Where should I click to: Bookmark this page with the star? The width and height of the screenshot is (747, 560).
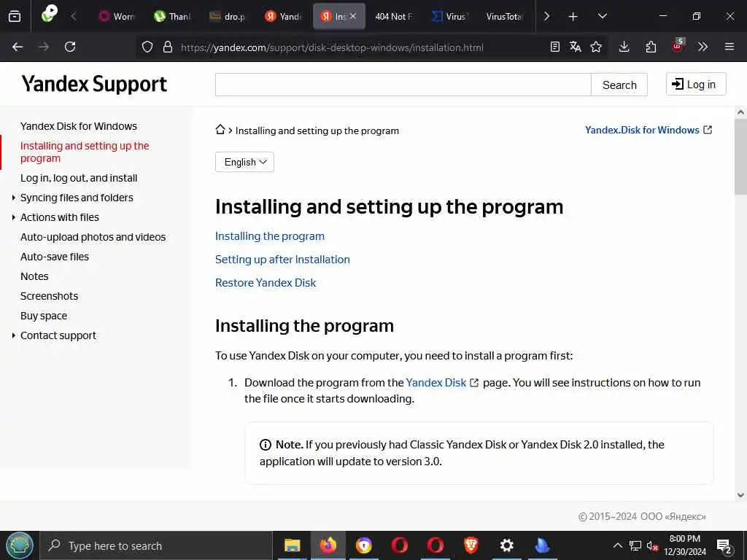pos(596,47)
